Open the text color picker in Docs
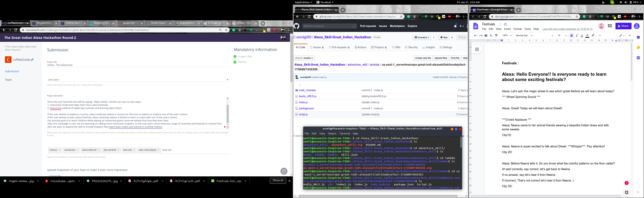 [x=587, y=36]
